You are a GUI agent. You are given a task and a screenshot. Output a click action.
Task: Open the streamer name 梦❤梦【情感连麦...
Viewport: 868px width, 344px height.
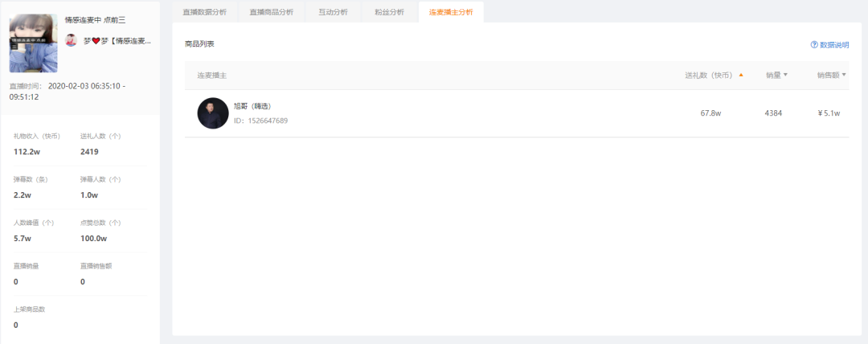pos(117,41)
